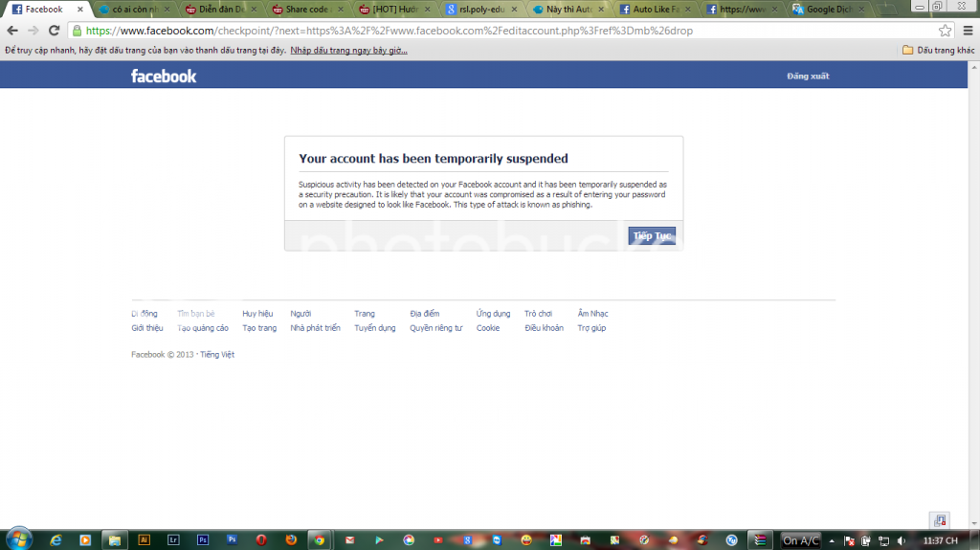980x550 pixels.
Task: Switch to the rsl.poly-edu tab
Action: 481,10
